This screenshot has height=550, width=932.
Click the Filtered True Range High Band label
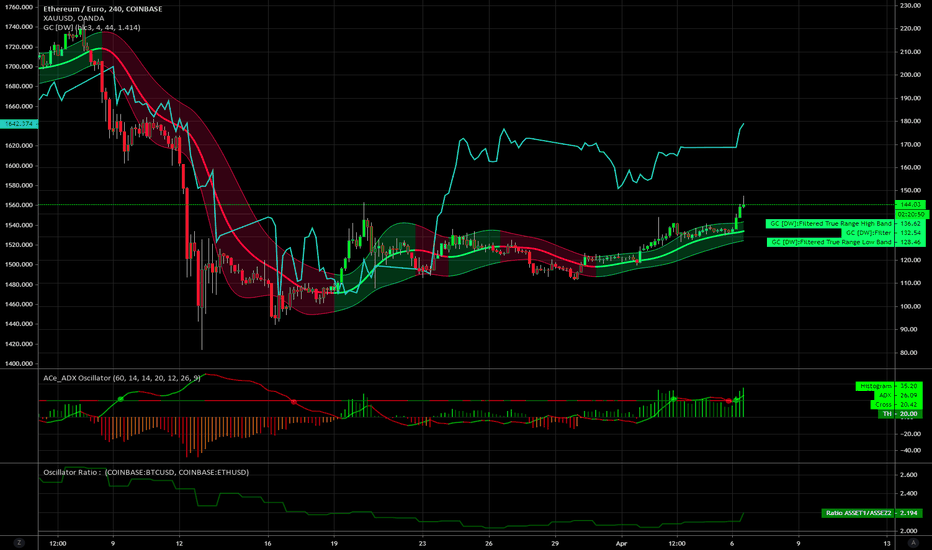coord(845,224)
